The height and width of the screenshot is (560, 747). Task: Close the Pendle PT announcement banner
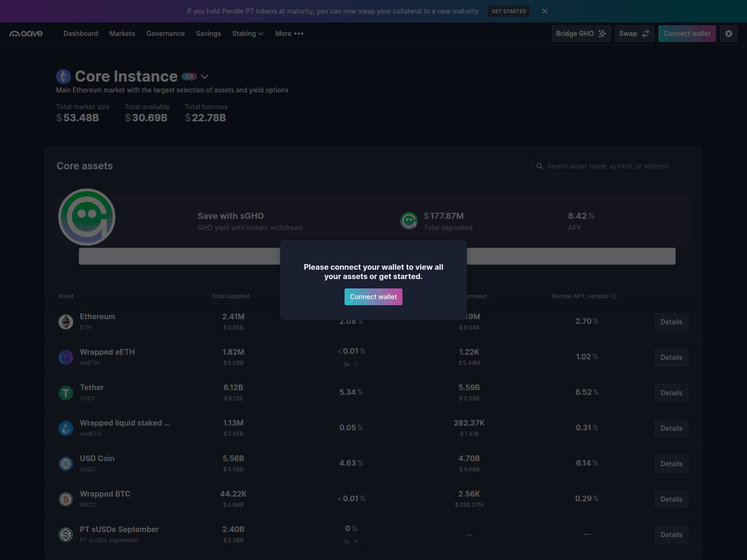pyautogui.click(x=544, y=11)
